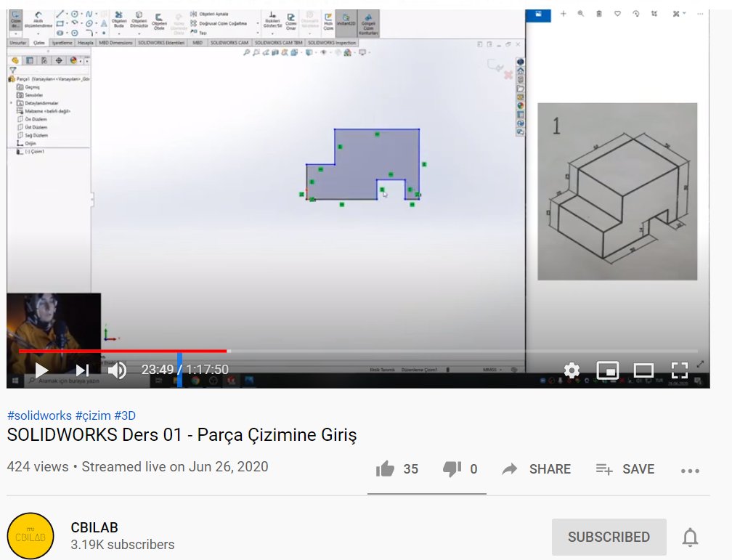This screenshot has height=560, width=732.
Task: Toggle Gölgeli Çizim Konturları button
Action: click(368, 23)
